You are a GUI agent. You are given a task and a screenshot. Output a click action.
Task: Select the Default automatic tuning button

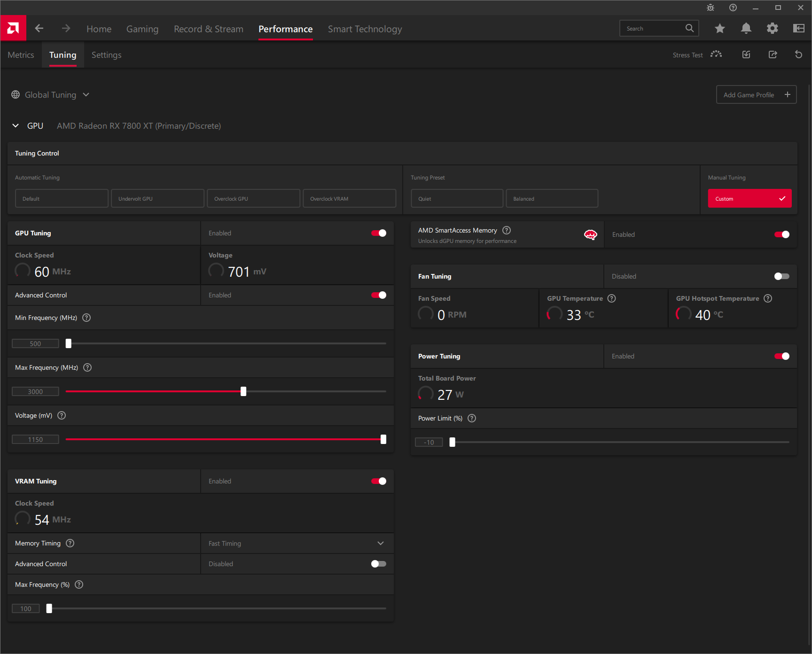62,198
